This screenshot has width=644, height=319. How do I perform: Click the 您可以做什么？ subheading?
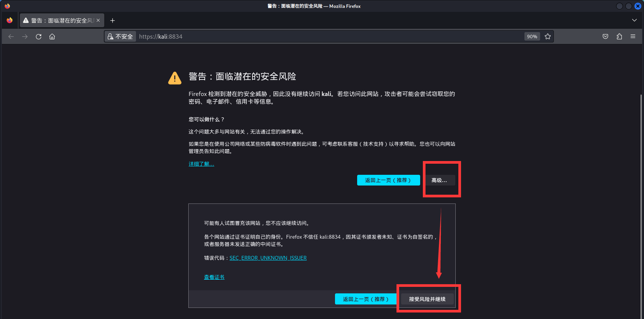tap(207, 119)
